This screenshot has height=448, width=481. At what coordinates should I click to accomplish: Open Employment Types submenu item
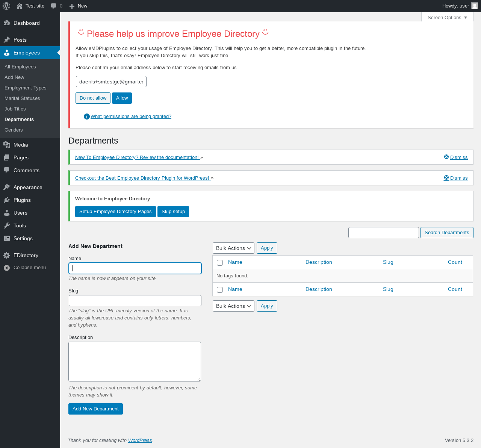[26, 88]
